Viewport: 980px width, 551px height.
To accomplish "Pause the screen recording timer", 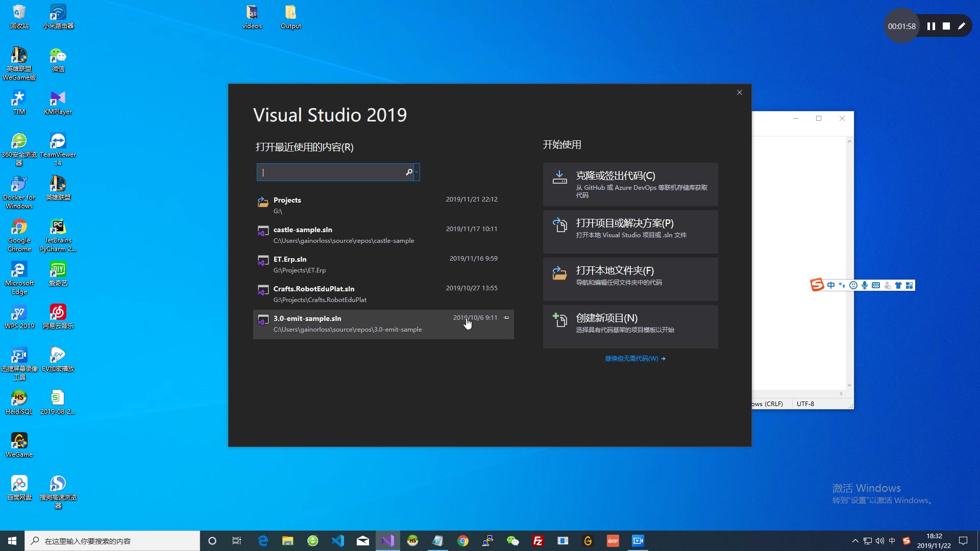I will point(931,26).
